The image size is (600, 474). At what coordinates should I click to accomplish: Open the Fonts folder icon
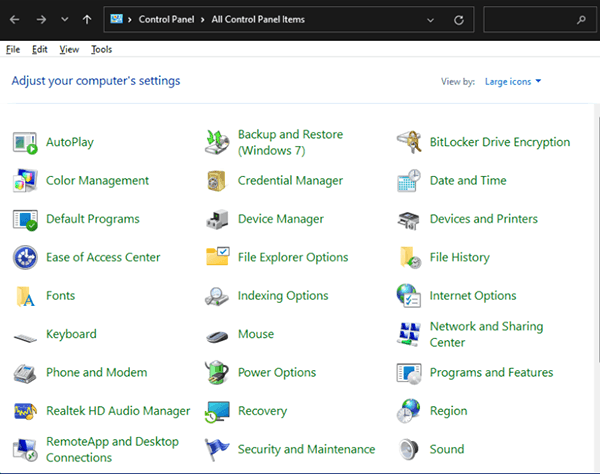tap(25, 296)
